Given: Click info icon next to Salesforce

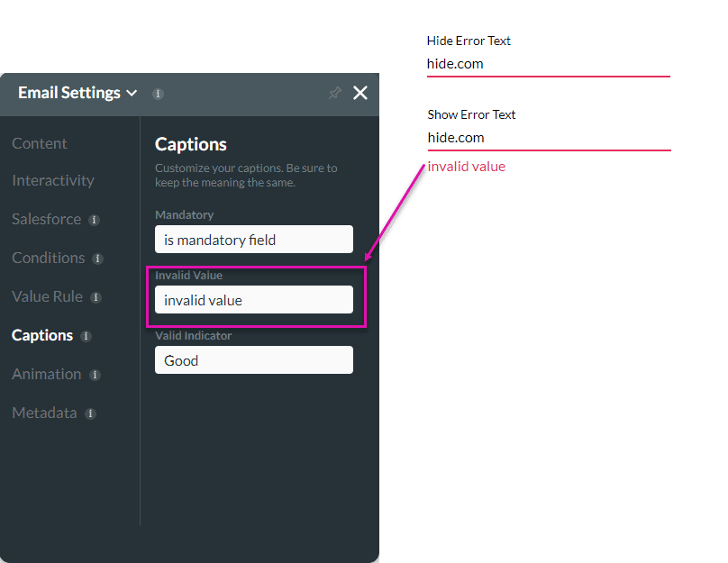Looking at the screenshot, I should [x=94, y=220].
